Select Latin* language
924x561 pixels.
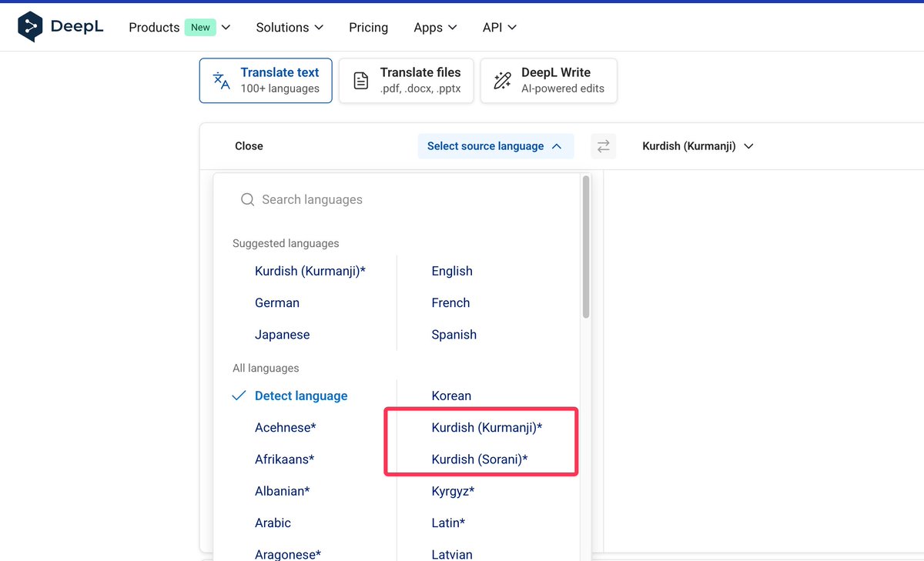448,523
